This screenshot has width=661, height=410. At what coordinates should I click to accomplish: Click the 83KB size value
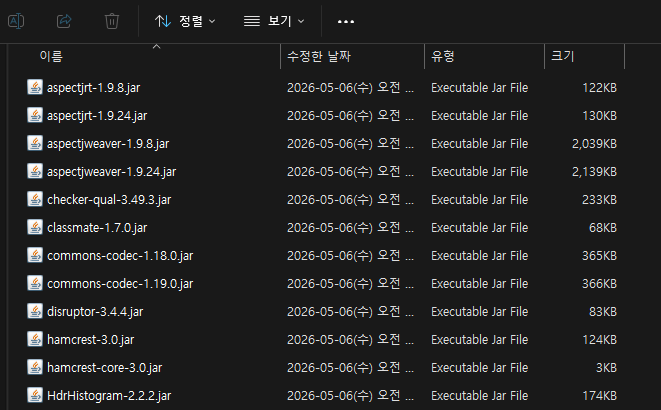603,312
